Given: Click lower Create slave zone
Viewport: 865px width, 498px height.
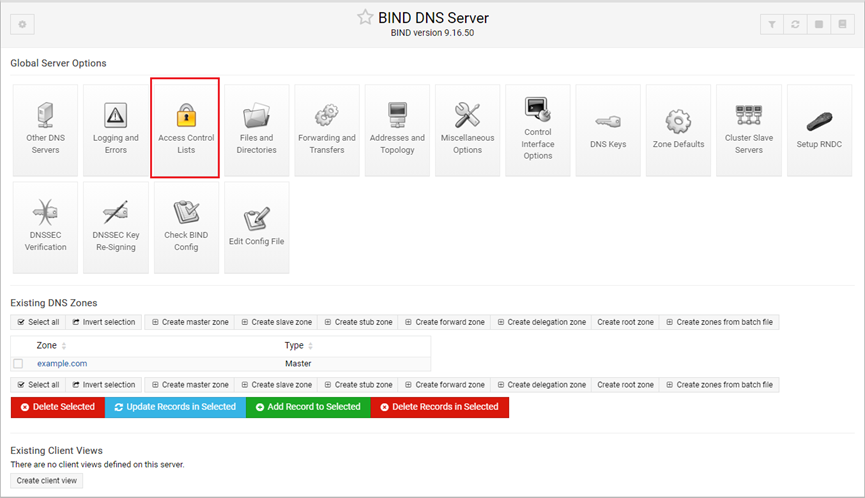Looking at the screenshot, I should [x=276, y=385].
